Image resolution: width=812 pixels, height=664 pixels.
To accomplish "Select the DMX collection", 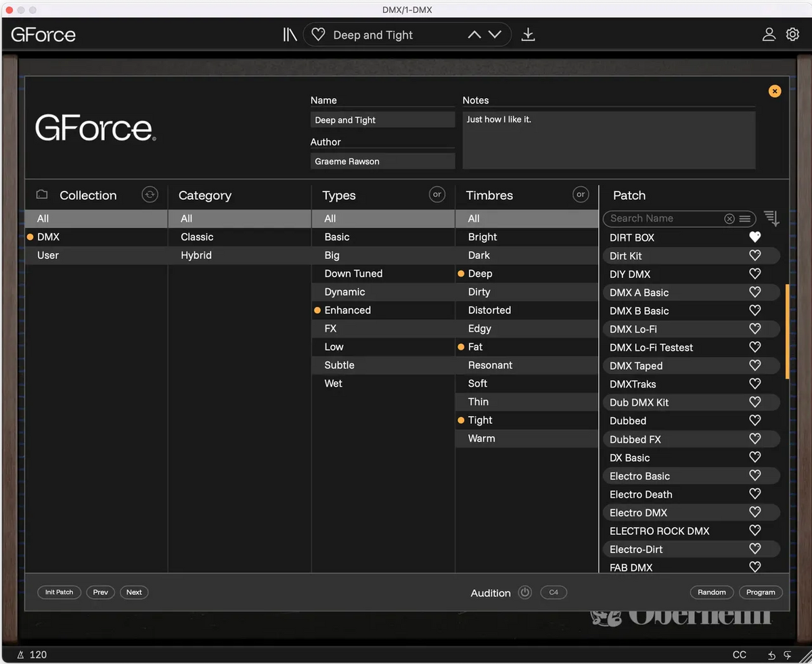I will pos(96,237).
